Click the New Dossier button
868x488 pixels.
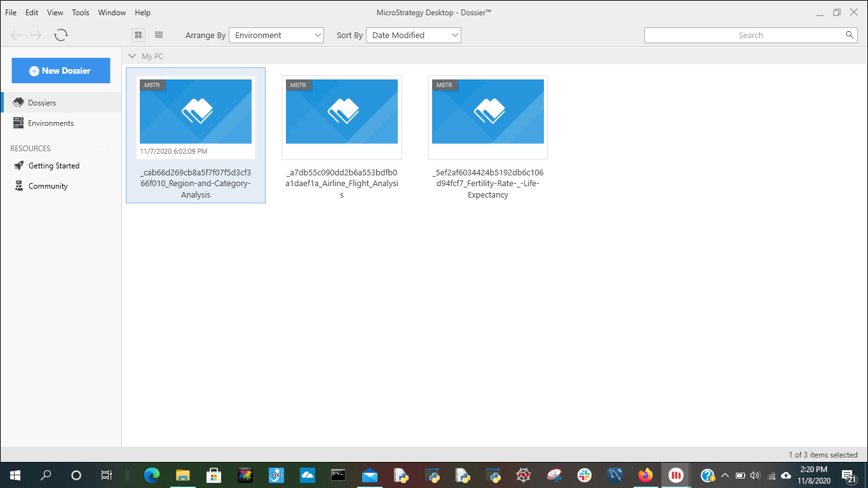61,71
